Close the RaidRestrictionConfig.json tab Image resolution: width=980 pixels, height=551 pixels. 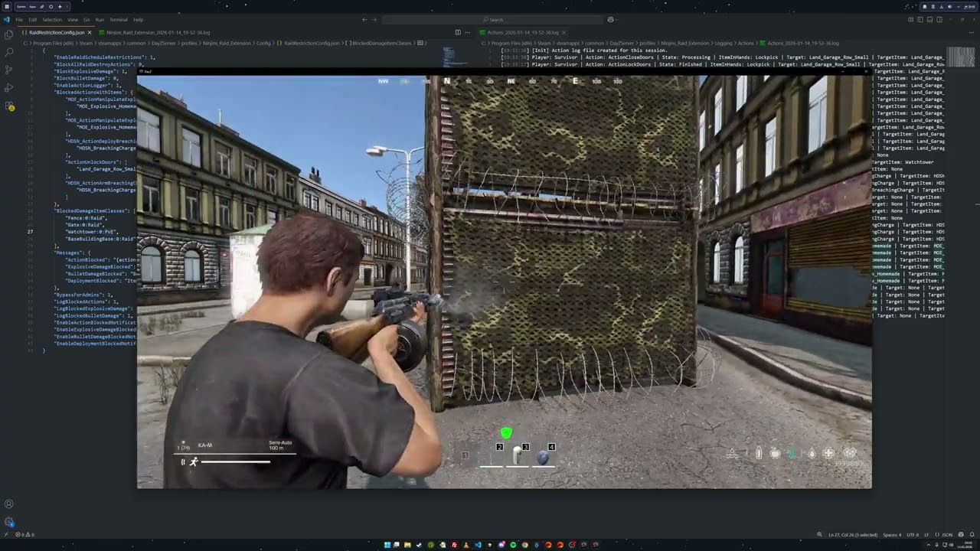(x=90, y=32)
